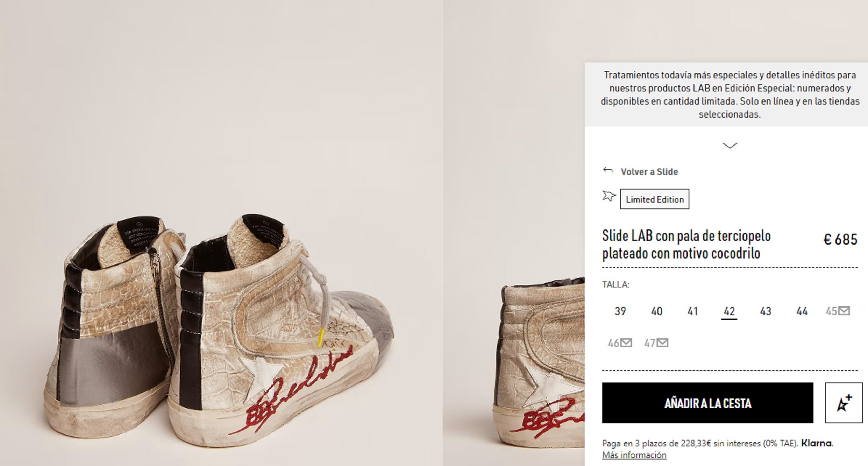Expand the banner with the down chevron
Viewport: 868px width, 466px height.
point(730,146)
